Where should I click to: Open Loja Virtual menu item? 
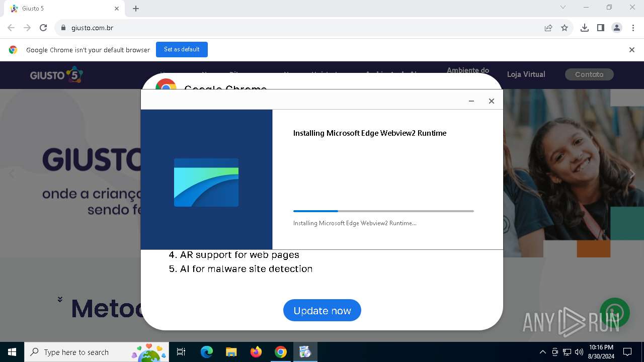click(x=526, y=74)
